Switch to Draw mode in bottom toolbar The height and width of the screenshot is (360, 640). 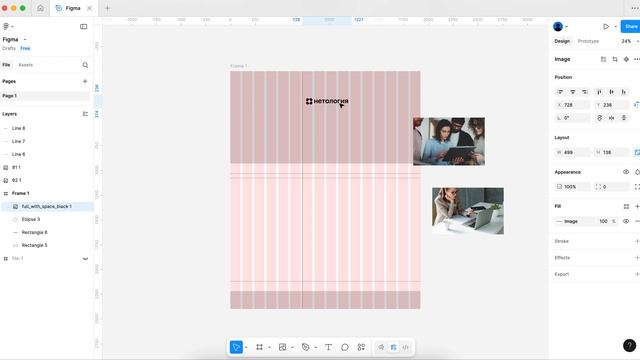(x=381, y=347)
